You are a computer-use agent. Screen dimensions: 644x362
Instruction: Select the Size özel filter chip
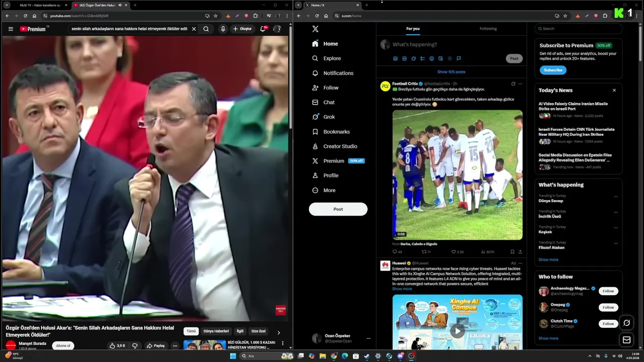[x=258, y=331]
